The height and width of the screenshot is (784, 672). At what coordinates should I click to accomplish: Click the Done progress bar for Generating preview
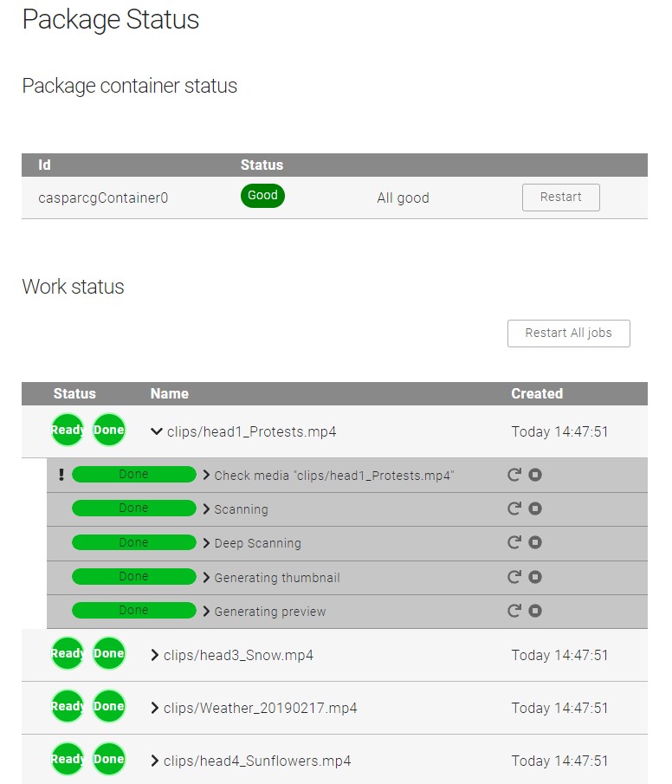pos(134,611)
